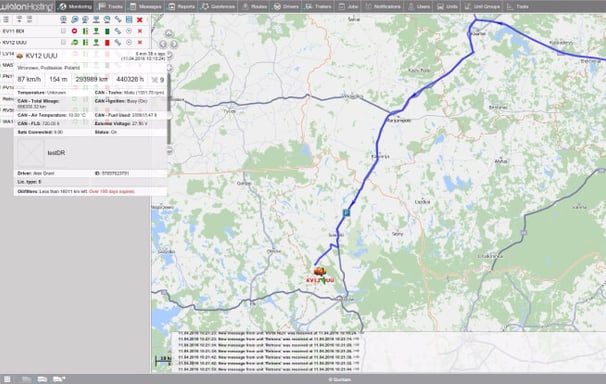Click the red stop motion-state icon for EV11 BEI
The image size is (606, 384).
click(x=74, y=31)
